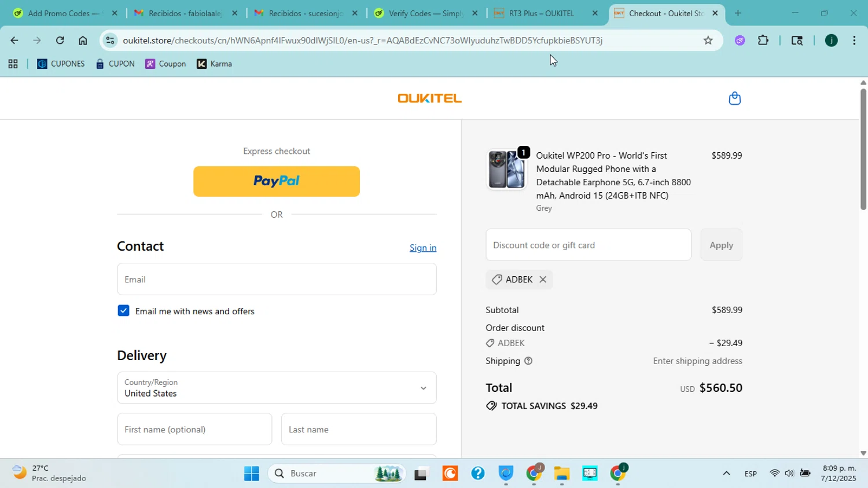This screenshot has height=488, width=868.
Task: Reload the checkout page
Action: pos(60,41)
